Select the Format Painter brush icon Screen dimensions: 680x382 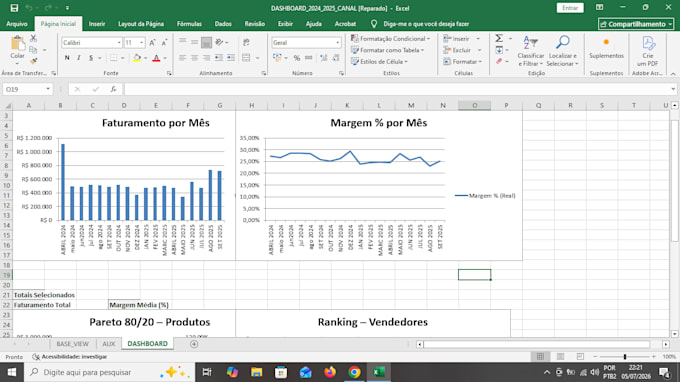(33, 61)
